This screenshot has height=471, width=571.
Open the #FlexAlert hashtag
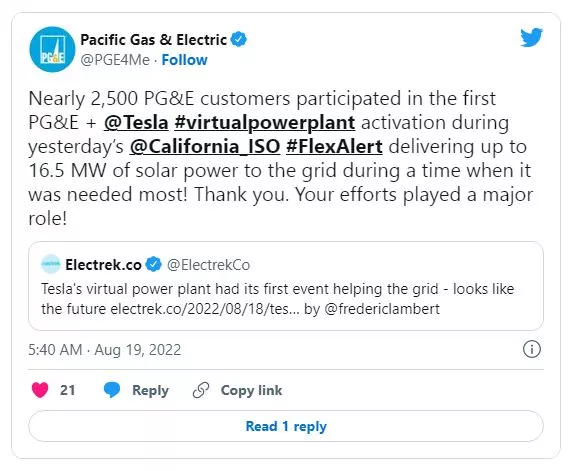334,146
